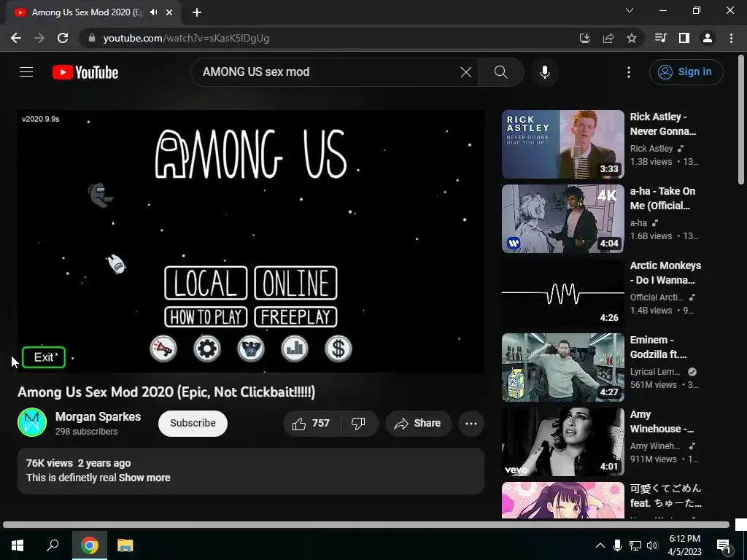Click the Eminem - Godzilla ft. title
The image size is (747, 560).
pos(659,346)
